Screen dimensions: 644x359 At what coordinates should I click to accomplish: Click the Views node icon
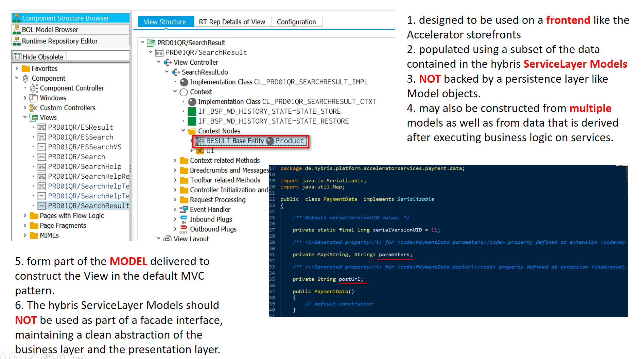[x=34, y=117]
